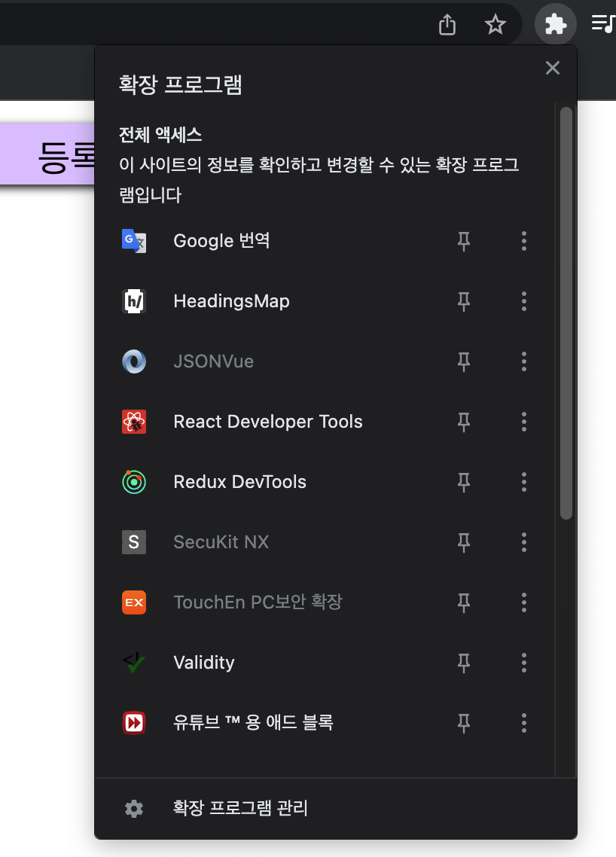The width and height of the screenshot is (616, 857).
Task: Pin TouchEn PC보안 확장 to the toolbar
Action: tap(463, 602)
